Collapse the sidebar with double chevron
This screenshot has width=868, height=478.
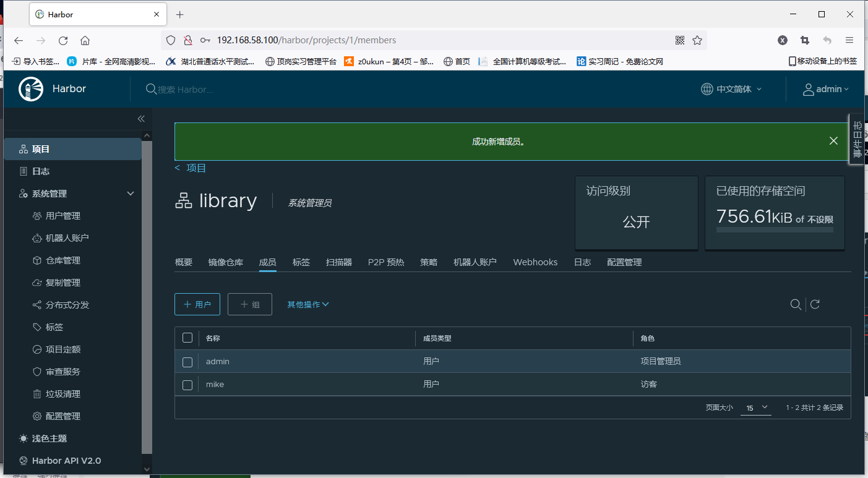[x=141, y=119]
